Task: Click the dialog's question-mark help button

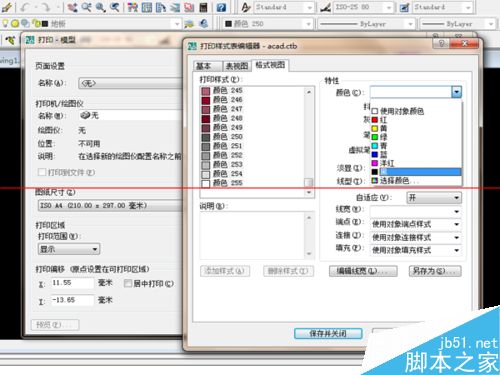Action: [x=441, y=43]
